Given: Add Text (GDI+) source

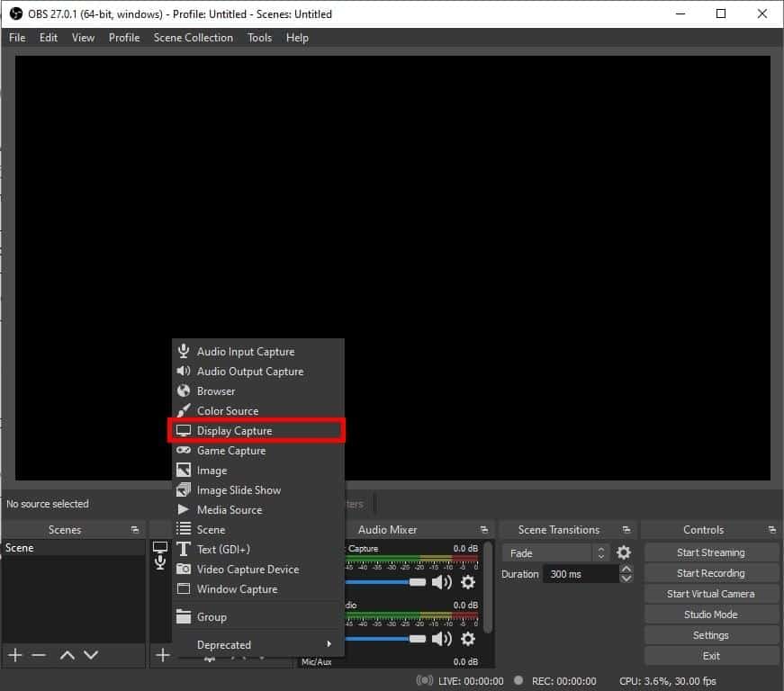Looking at the screenshot, I should [258, 549].
